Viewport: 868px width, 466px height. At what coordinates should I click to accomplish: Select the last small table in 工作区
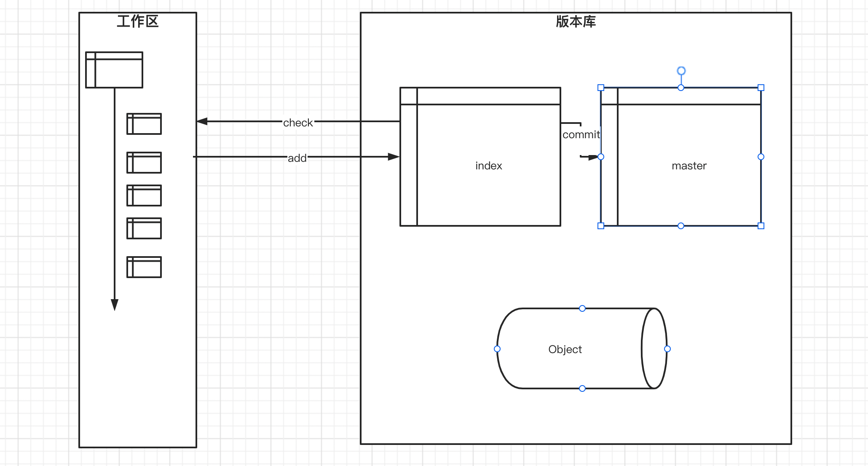click(x=144, y=267)
